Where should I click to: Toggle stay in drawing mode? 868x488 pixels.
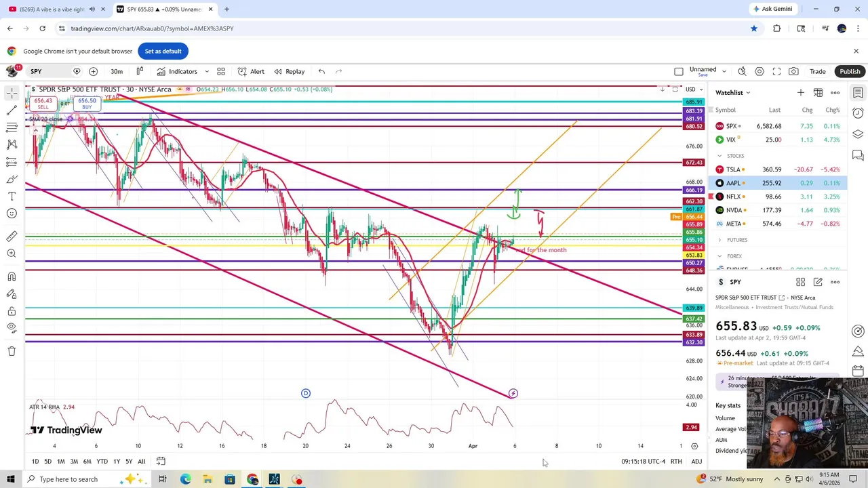(x=12, y=293)
